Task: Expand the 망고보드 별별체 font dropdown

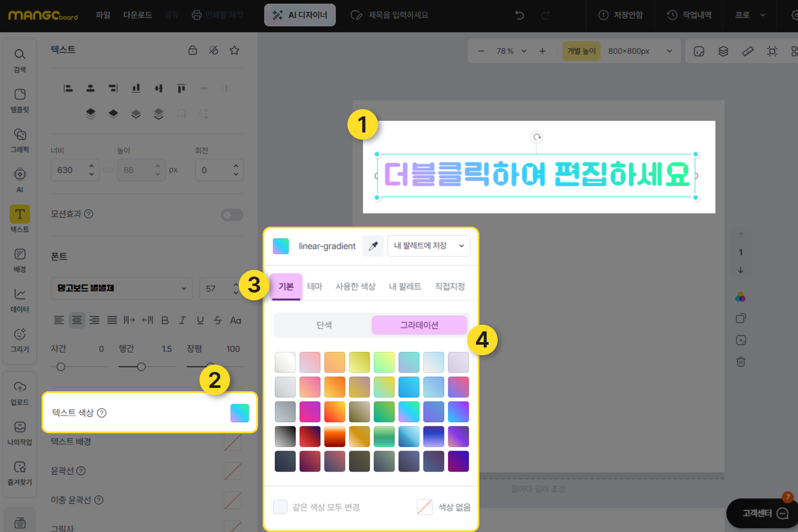Action: click(x=122, y=288)
